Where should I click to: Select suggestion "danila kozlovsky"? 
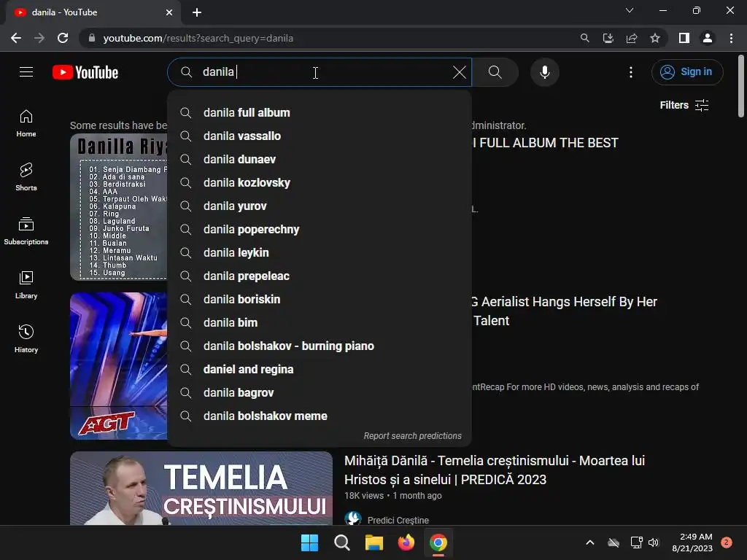pyautogui.click(x=320, y=182)
